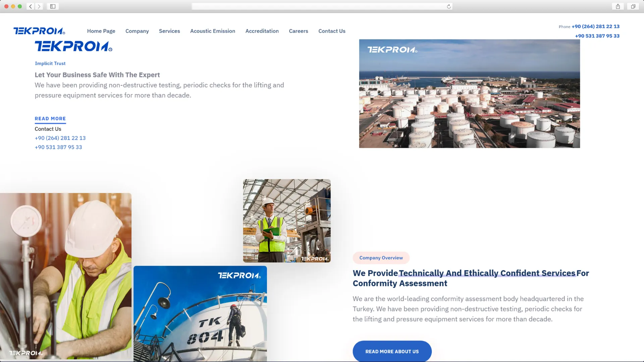Reload the page with the refresh icon
This screenshot has width=644, height=362.
point(449,6)
